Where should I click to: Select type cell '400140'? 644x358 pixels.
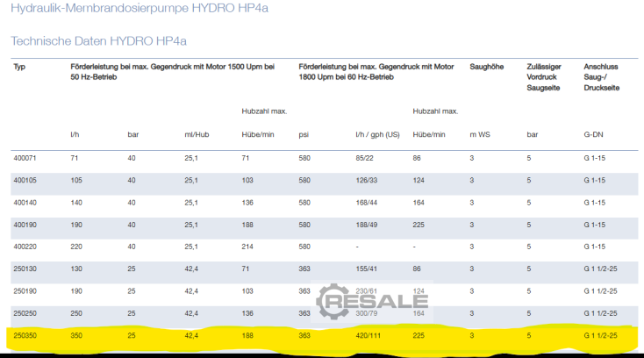coord(25,203)
